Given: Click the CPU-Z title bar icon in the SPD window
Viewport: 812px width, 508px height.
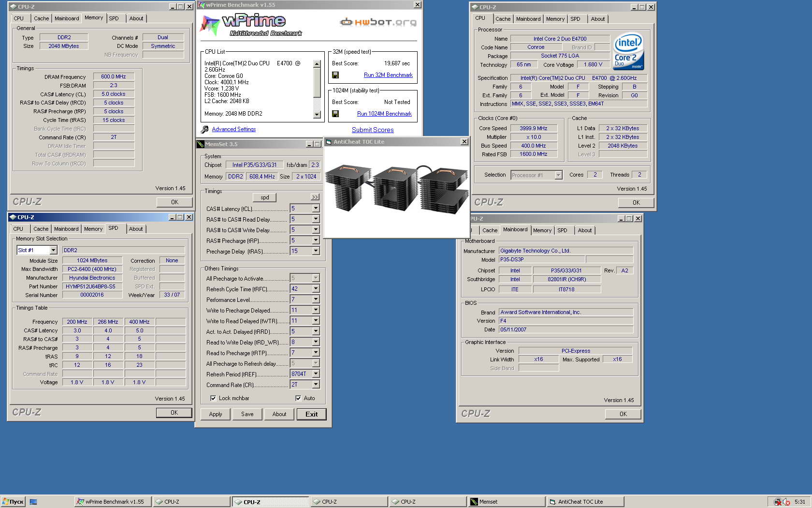Looking at the screenshot, I should click(13, 217).
